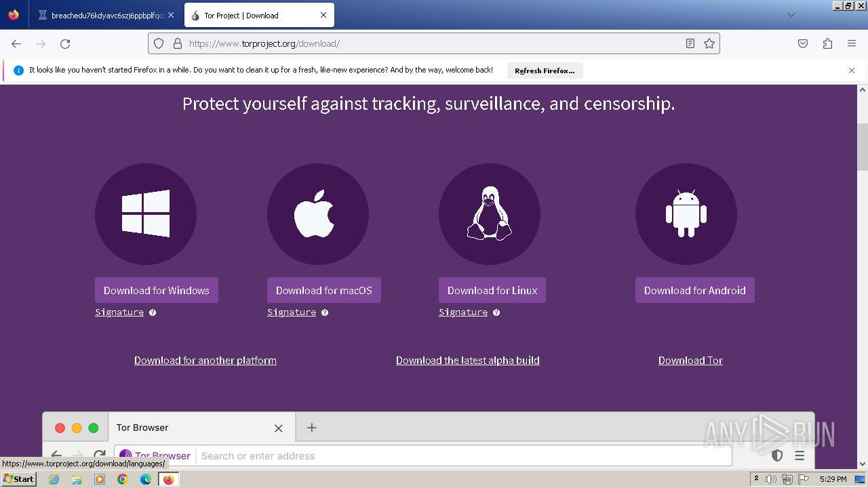Click Download for Android button
This screenshot has height=488, width=868.
pos(695,290)
